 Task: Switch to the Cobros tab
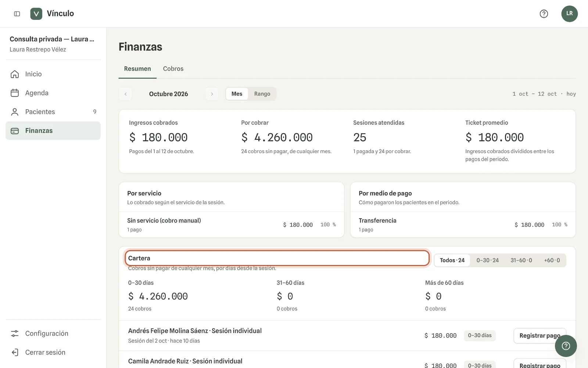[x=173, y=69]
